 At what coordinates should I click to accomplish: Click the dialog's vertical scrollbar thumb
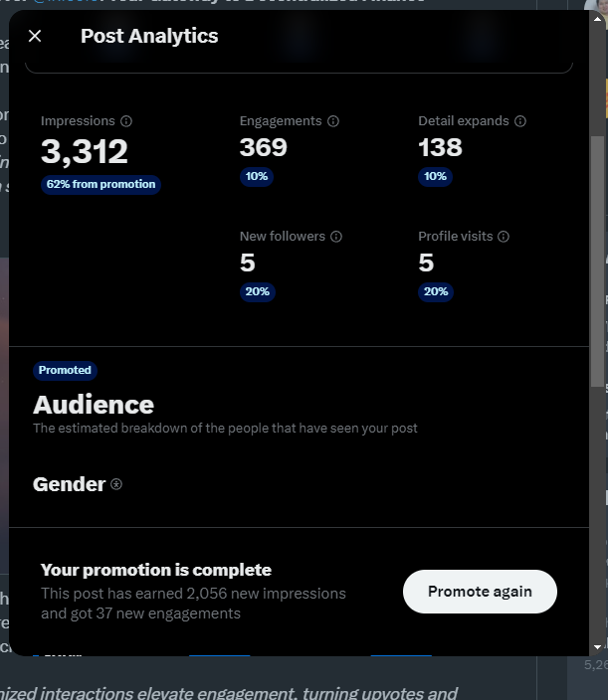[597, 262]
